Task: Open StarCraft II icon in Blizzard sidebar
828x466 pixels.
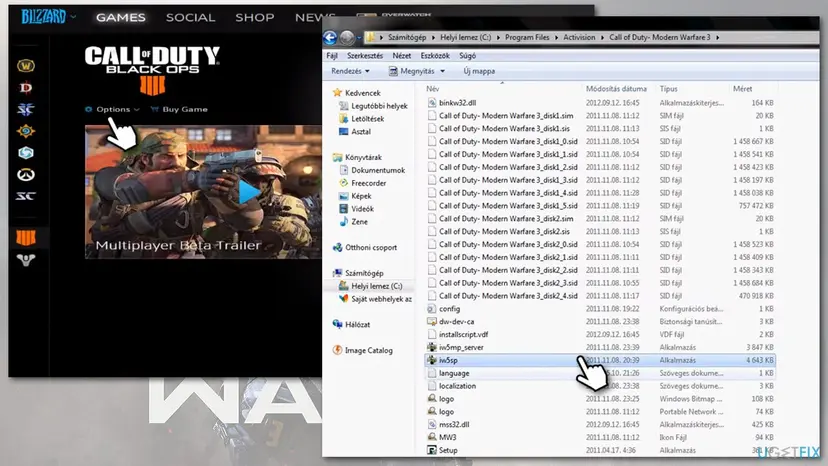Action: [26, 109]
